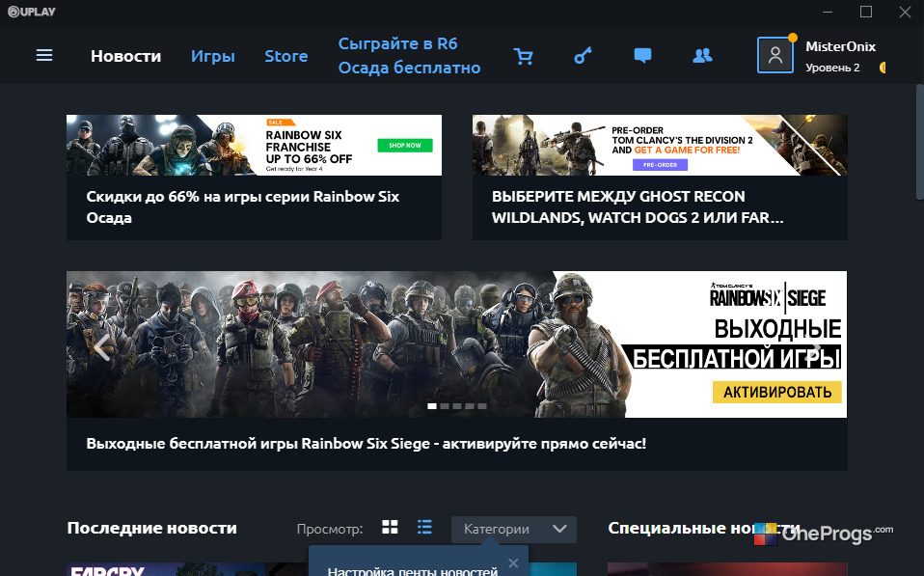Image resolution: width=924 pixels, height=576 pixels.
Task: Open the Новости tab
Action: point(125,56)
